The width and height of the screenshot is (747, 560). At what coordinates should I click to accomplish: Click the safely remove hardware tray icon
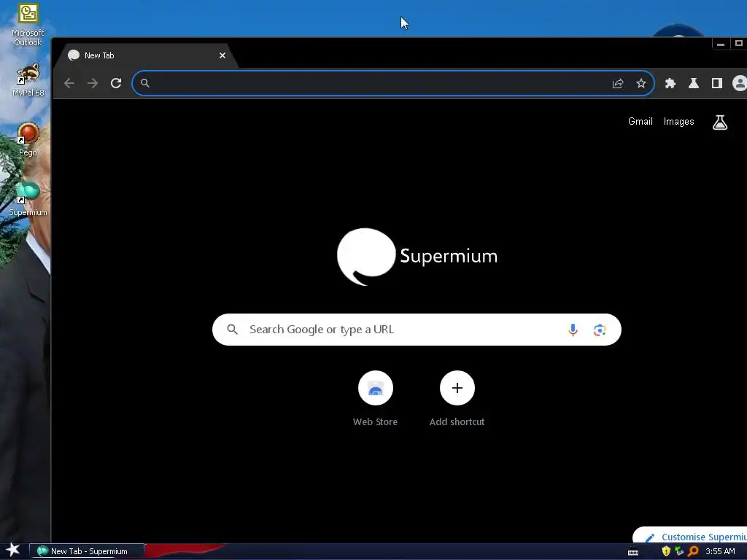click(x=679, y=551)
